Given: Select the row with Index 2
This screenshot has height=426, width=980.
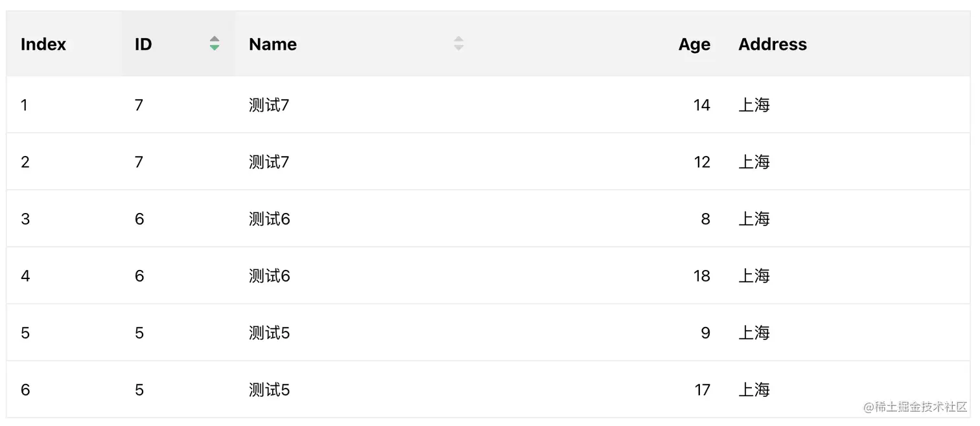Looking at the screenshot, I should tap(489, 162).
